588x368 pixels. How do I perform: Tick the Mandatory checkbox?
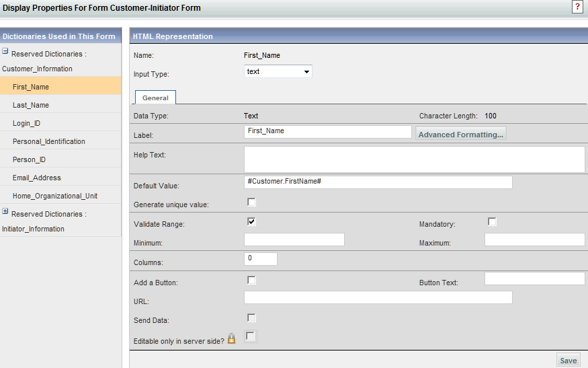tap(492, 221)
